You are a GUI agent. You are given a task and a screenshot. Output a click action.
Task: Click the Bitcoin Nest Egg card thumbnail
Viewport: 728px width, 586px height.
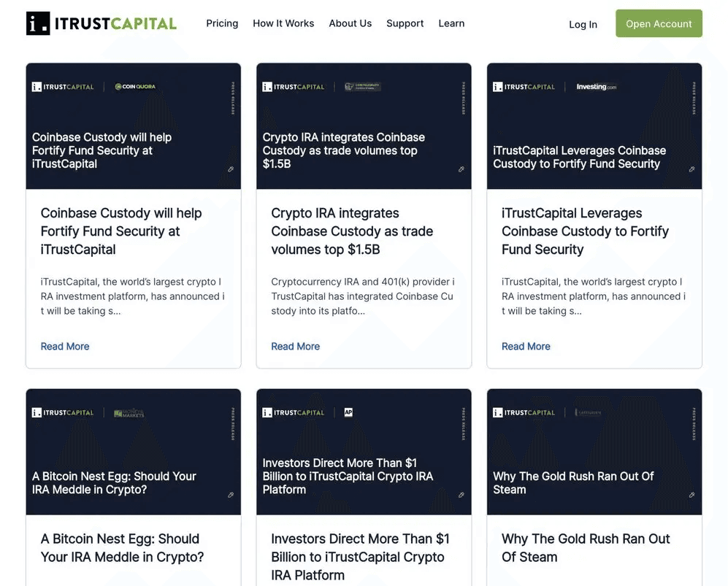(133, 452)
